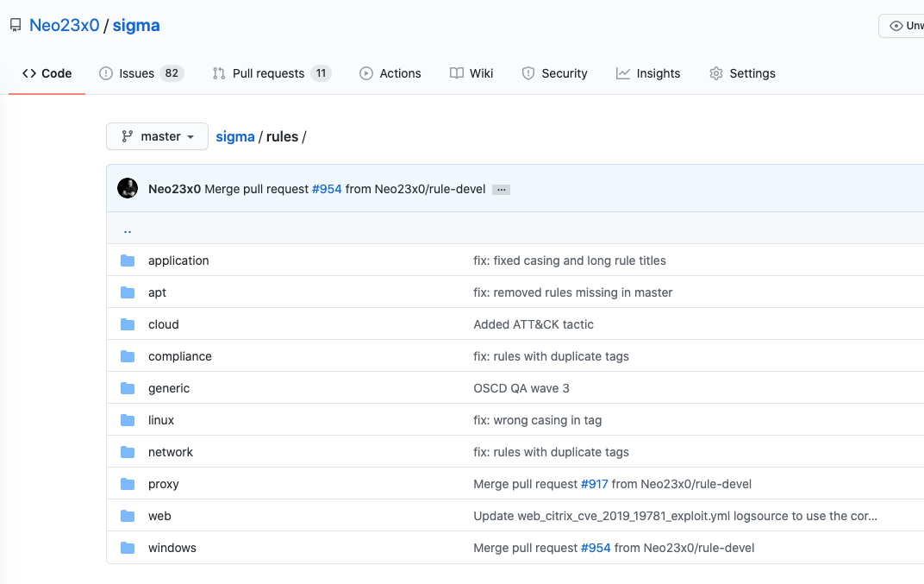Click the sigma breadcrumb link
Screen dimensions: 924x584
(x=234, y=136)
